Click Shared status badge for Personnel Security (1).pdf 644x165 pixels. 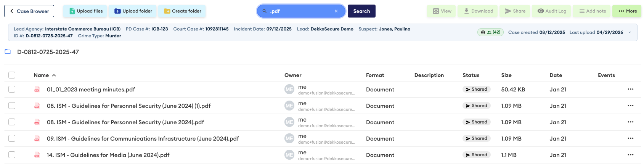[476, 106]
